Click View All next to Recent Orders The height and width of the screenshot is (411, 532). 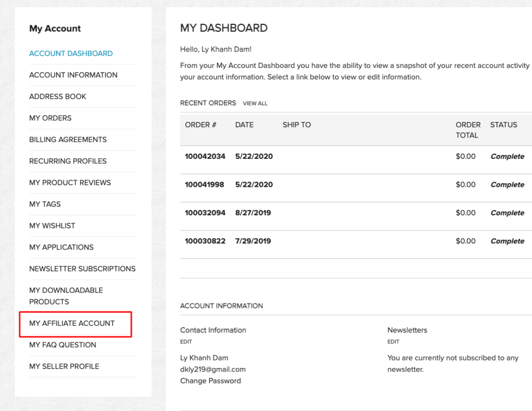pyautogui.click(x=255, y=103)
